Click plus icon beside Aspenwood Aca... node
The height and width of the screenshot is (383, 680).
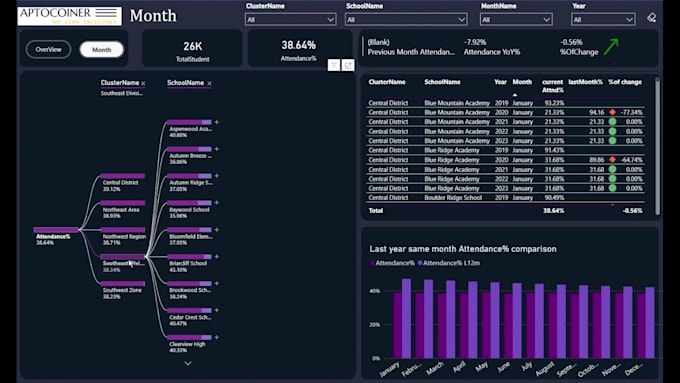pyautogui.click(x=216, y=122)
